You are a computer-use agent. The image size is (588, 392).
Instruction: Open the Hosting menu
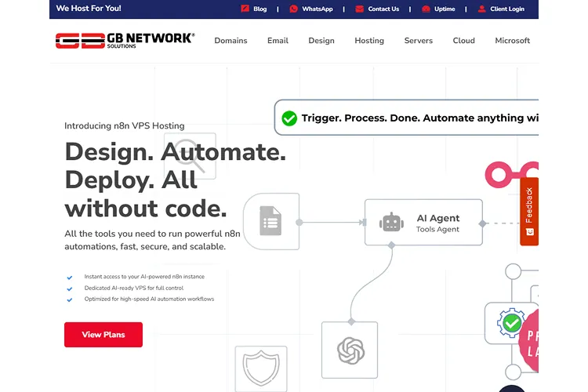(x=369, y=41)
